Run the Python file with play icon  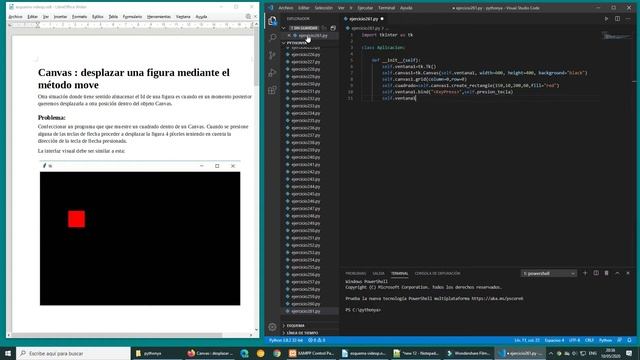point(606,19)
